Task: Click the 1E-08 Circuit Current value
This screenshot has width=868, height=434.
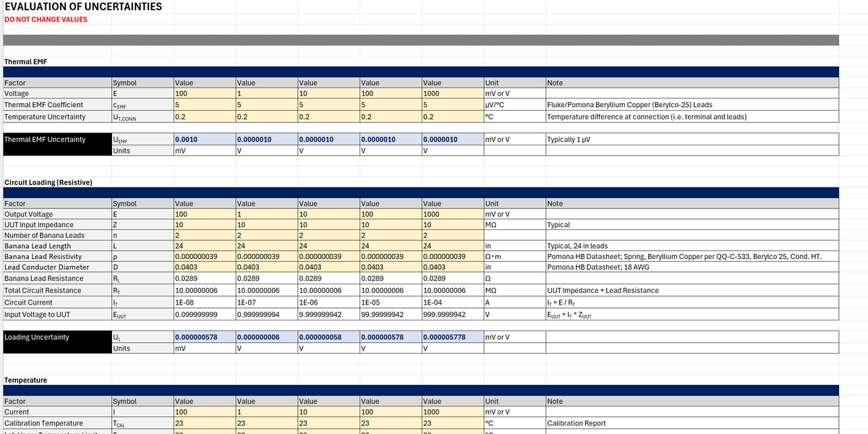Action: [x=184, y=302]
